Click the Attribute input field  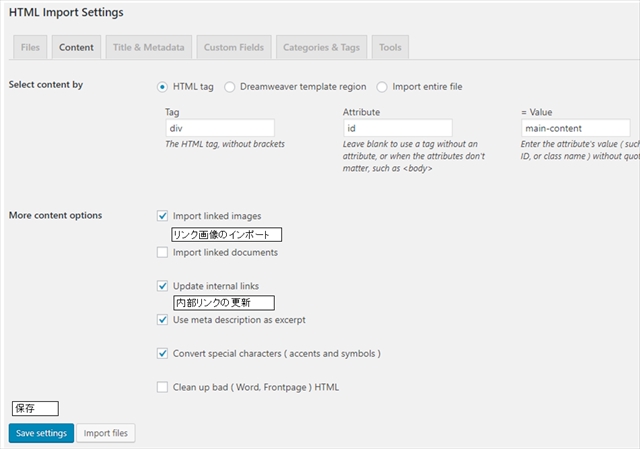pos(397,129)
